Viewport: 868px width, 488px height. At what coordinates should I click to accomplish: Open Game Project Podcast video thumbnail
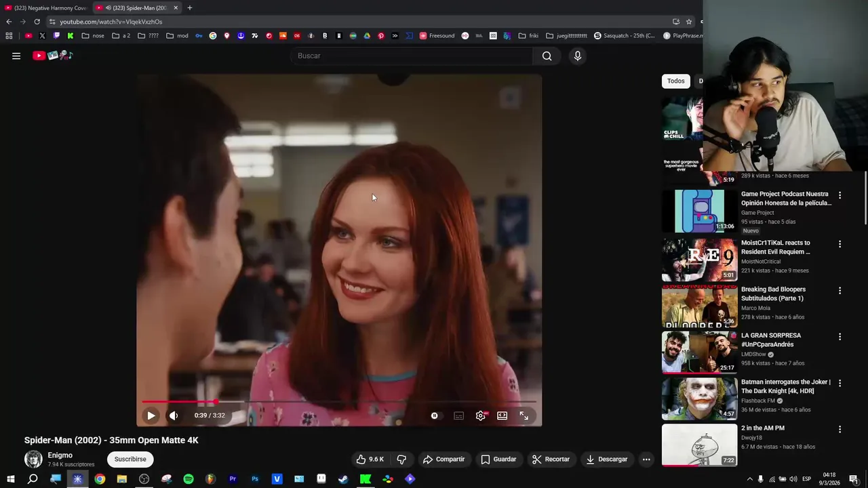699,211
